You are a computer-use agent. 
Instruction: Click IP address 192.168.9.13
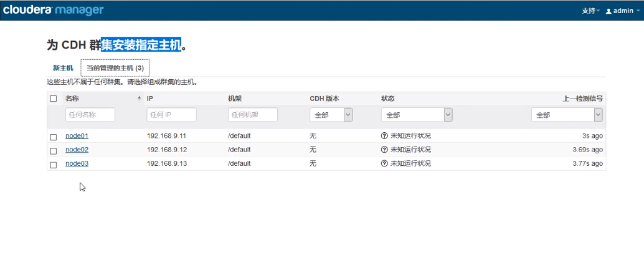[x=167, y=163]
